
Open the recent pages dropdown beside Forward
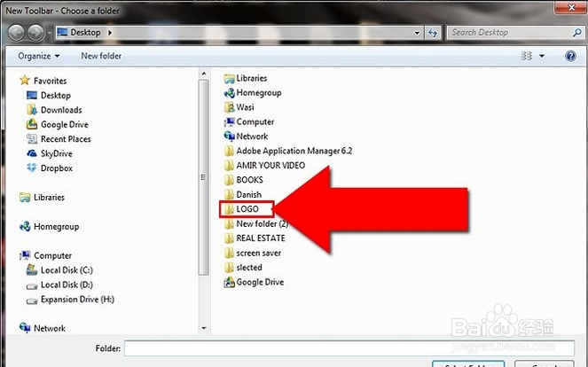click(49, 33)
